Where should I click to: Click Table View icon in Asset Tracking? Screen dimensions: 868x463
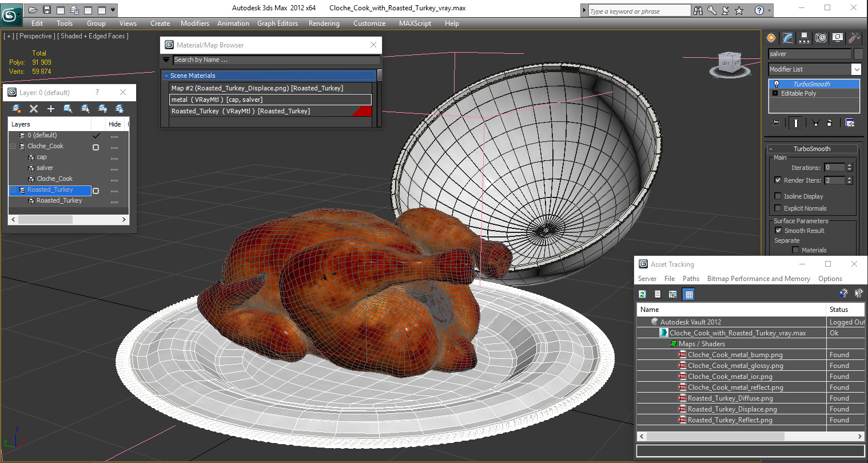coord(688,294)
